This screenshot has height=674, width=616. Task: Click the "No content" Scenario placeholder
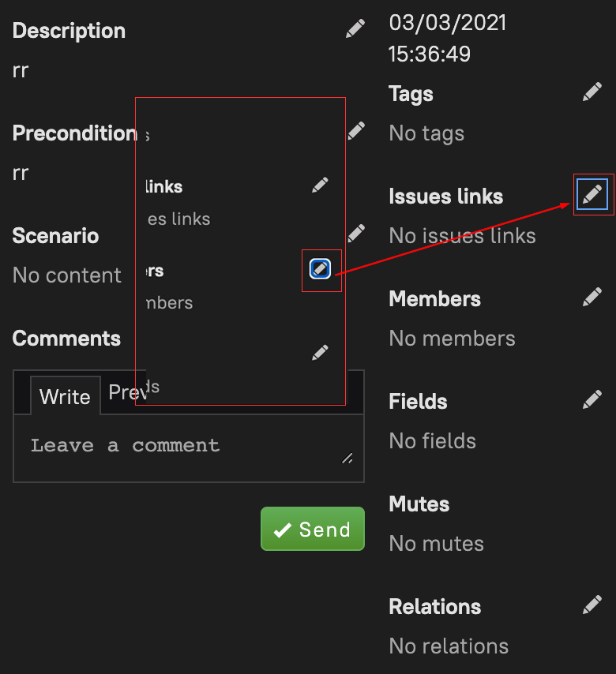point(67,275)
